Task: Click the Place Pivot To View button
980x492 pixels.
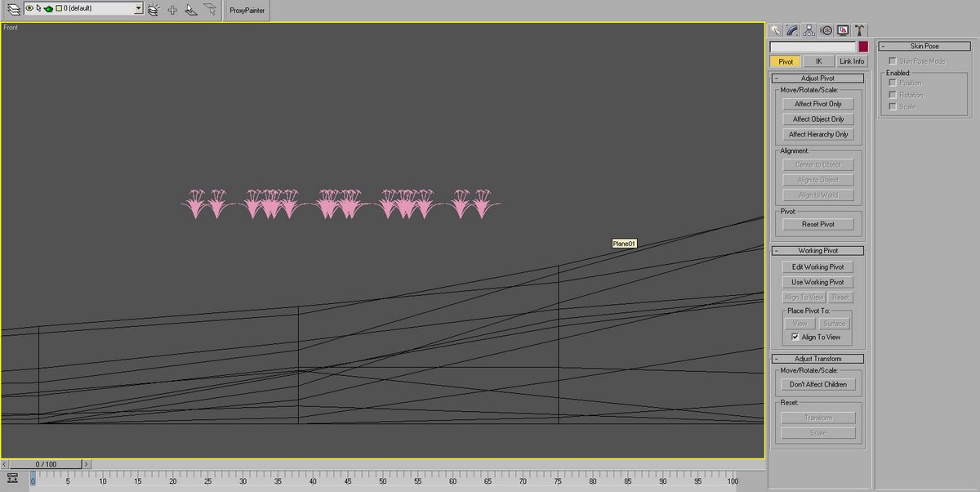Action: (x=800, y=324)
